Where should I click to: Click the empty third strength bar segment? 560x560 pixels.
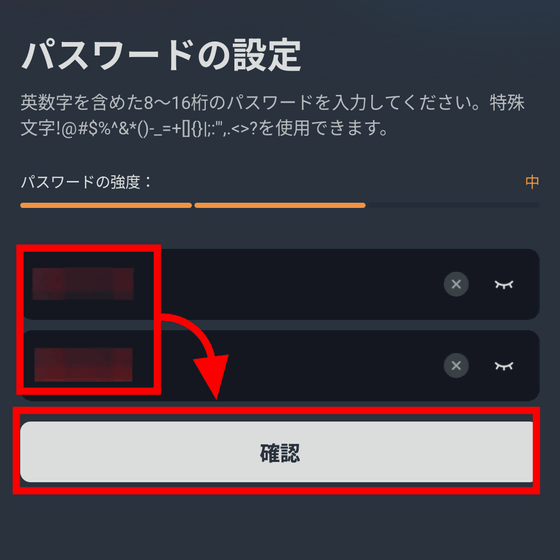[454, 205]
